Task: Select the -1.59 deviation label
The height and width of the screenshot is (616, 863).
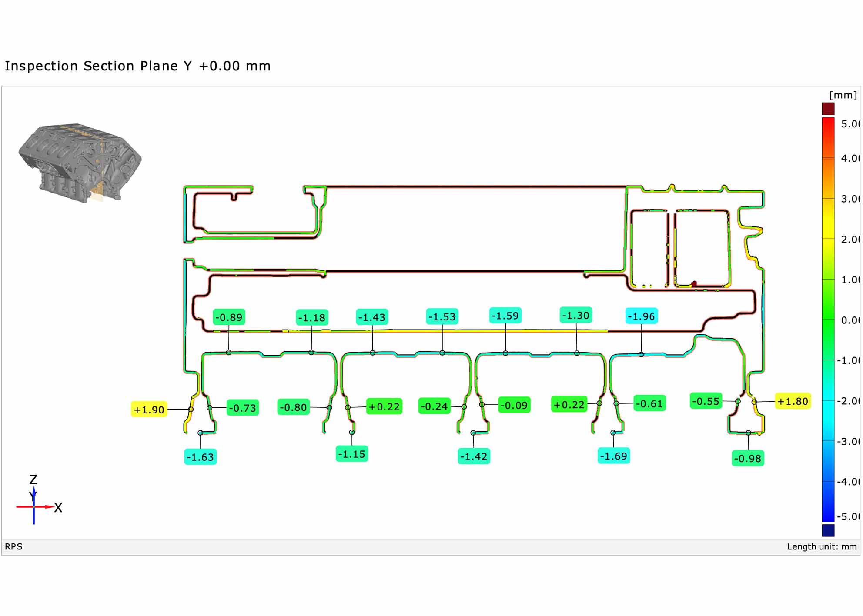Action: [505, 316]
